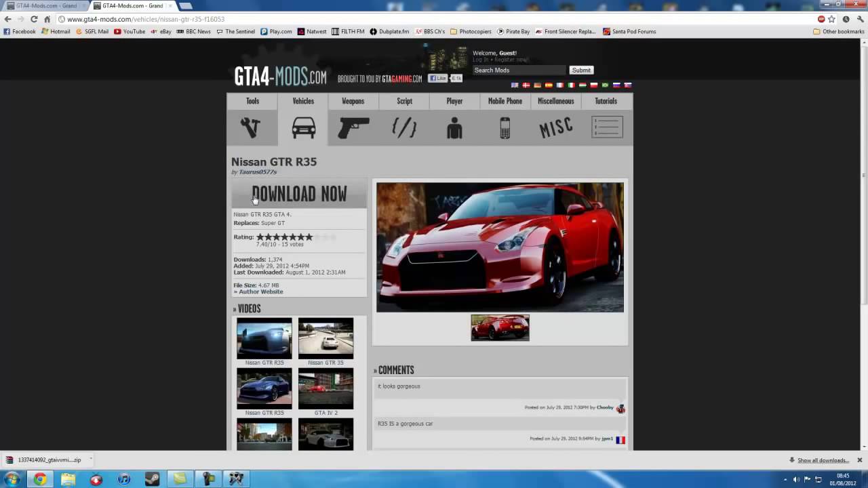Viewport: 868px width, 488px height.
Task: Open the GTA IV 2 video thumbnail
Action: (325, 388)
